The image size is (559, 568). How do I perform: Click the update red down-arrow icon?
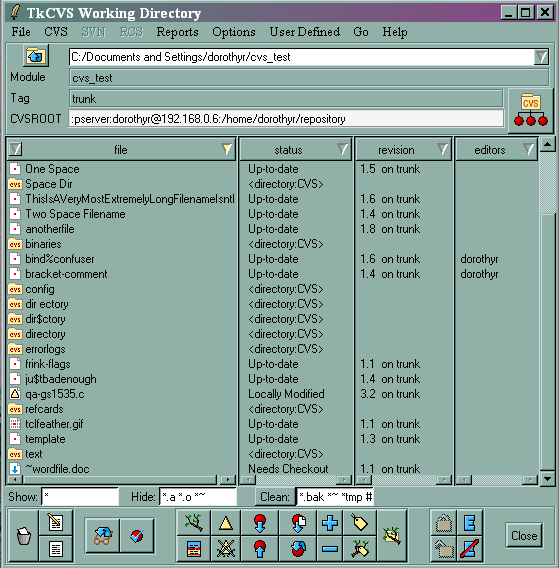(260, 523)
